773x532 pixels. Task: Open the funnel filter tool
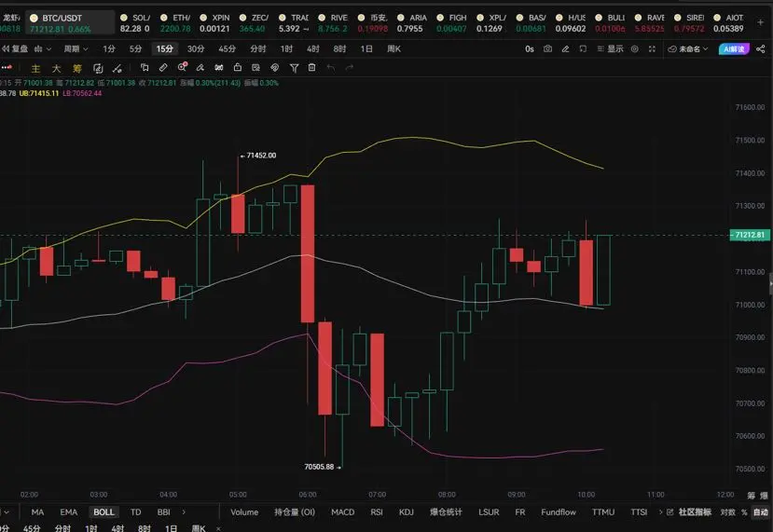pos(295,68)
